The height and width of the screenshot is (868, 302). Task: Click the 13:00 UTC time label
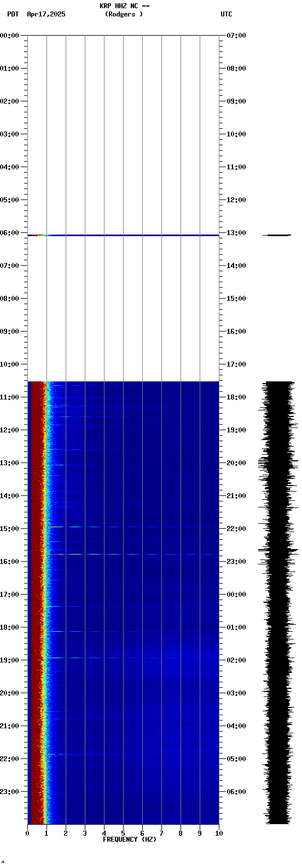point(236,233)
